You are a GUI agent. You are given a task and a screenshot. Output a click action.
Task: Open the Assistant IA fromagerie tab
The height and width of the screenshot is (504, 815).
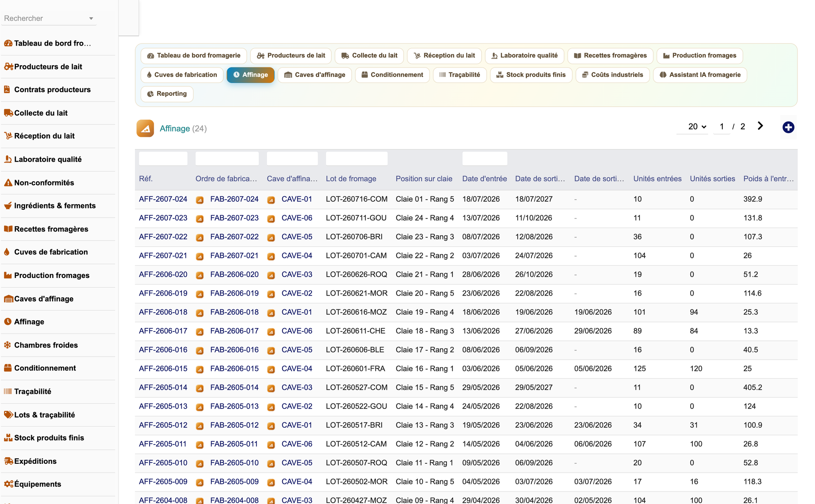pos(700,75)
